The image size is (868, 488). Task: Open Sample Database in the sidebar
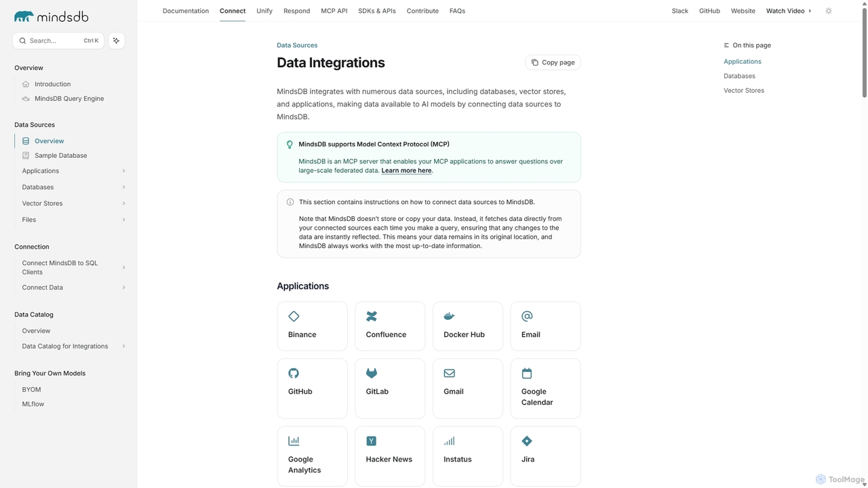[x=61, y=156]
